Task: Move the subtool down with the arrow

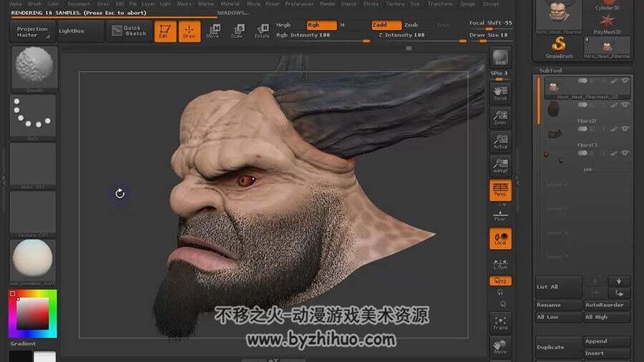Action: (619, 281)
